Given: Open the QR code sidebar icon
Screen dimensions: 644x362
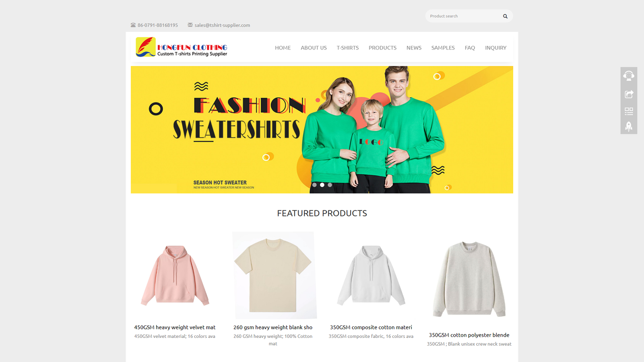Looking at the screenshot, I should (x=629, y=111).
